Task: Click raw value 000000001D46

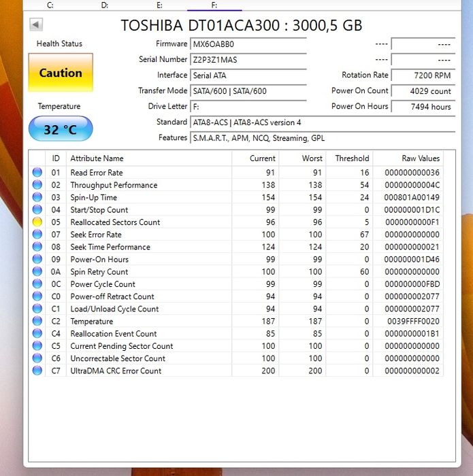Action: click(412, 259)
